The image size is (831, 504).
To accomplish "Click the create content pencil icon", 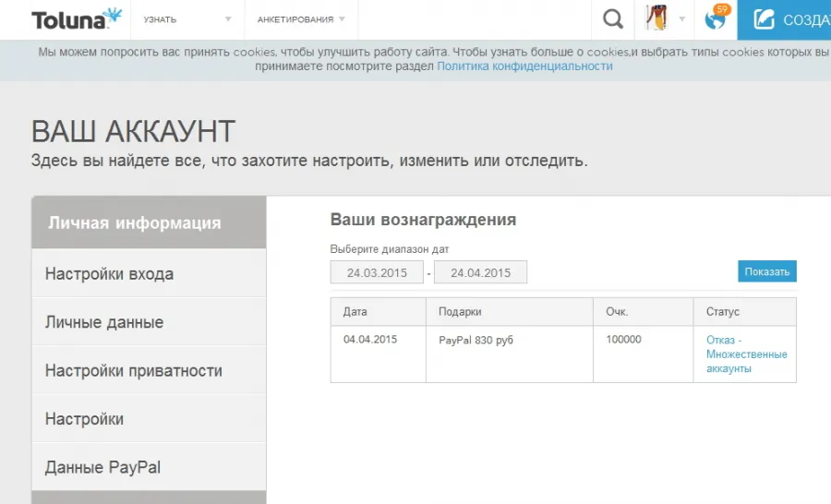I will (x=764, y=19).
